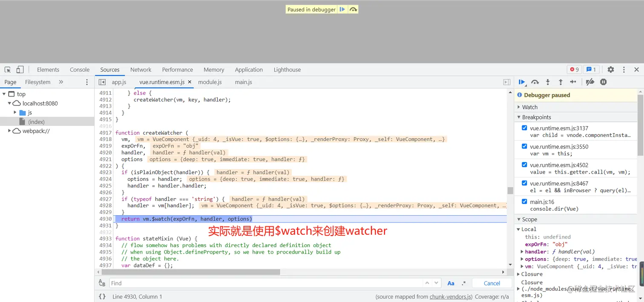Cancel the Find bar

coord(492,283)
